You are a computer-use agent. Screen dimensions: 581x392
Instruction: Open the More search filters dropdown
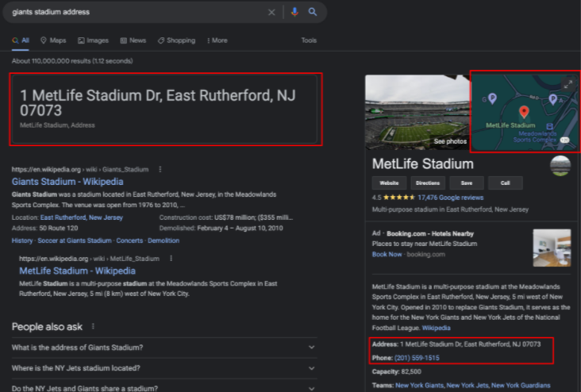pyautogui.click(x=217, y=40)
